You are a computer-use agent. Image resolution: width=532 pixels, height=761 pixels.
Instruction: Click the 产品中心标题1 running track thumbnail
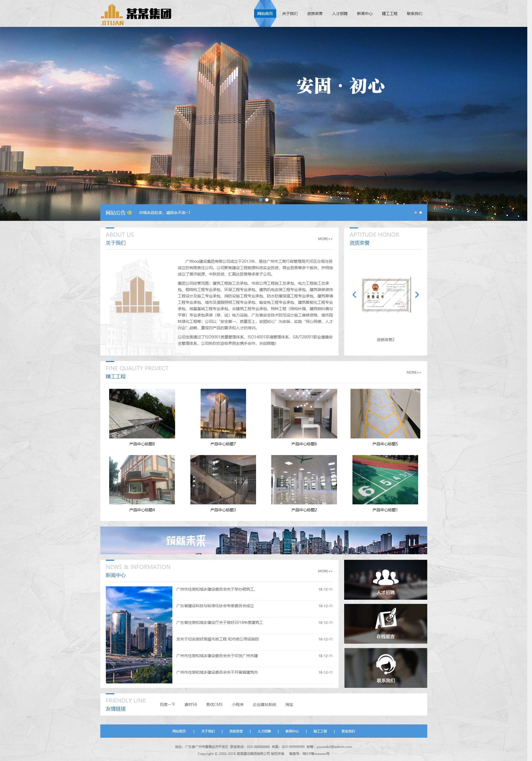[385, 480]
